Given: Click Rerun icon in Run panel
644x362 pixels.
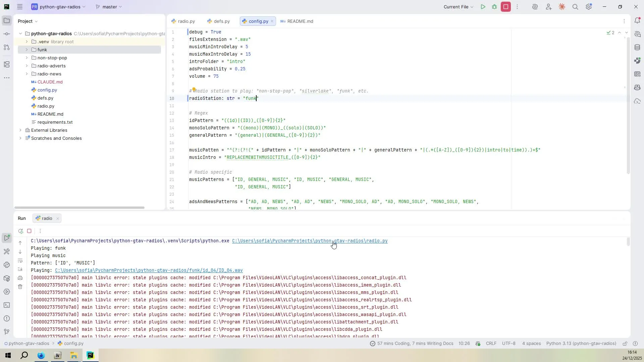Looking at the screenshot, I should point(20,231).
